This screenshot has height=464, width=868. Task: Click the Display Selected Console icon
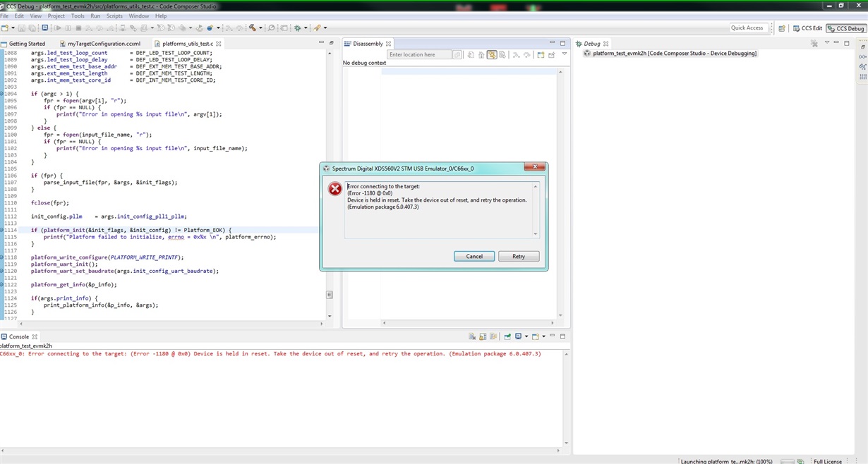pyautogui.click(x=518, y=336)
